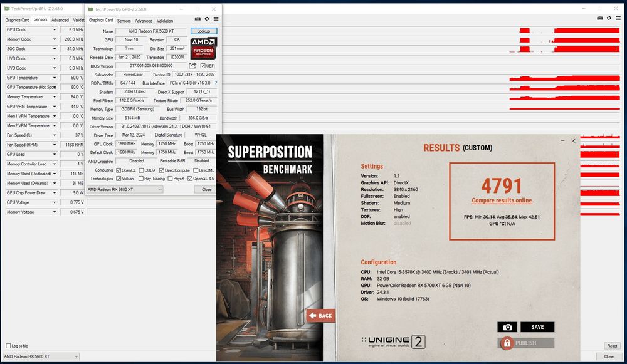Screen dimensions: 627x364
Task: Click GPU-Z app icon in Sensors window title bar
Action: click(x=7, y=8)
